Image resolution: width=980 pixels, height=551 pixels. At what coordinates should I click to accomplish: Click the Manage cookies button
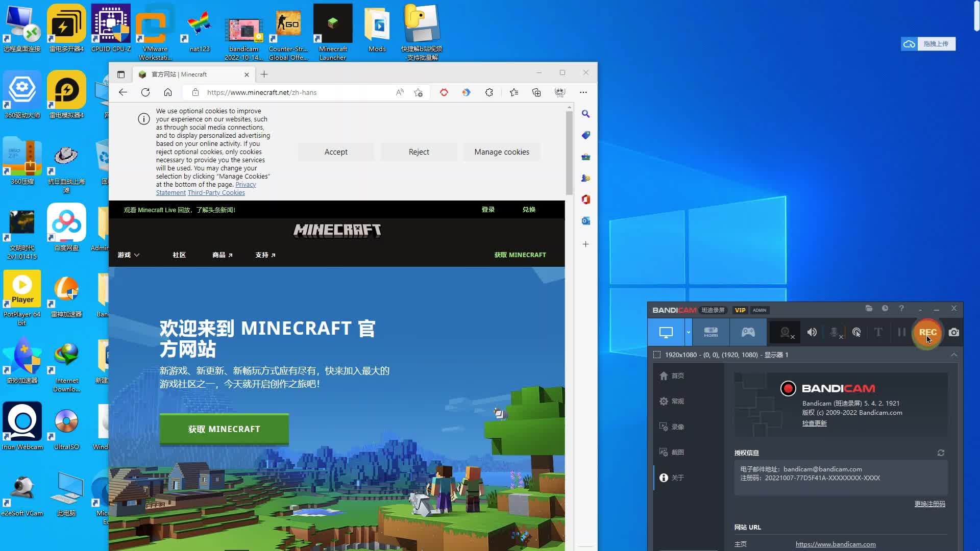[502, 152]
